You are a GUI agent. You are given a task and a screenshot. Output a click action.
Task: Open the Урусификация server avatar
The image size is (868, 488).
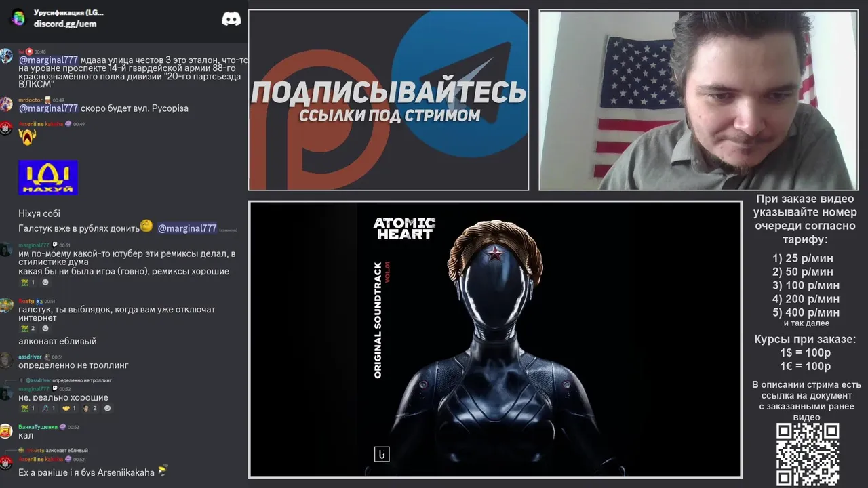18,18
